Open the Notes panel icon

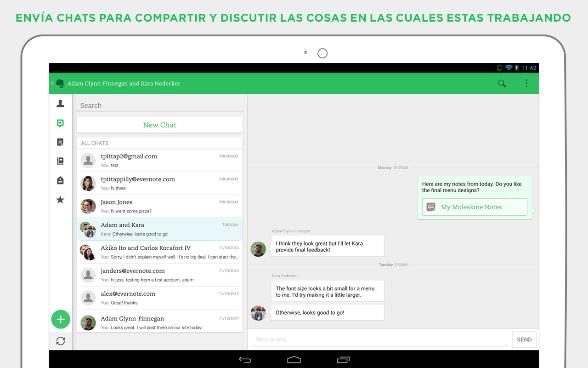60,142
